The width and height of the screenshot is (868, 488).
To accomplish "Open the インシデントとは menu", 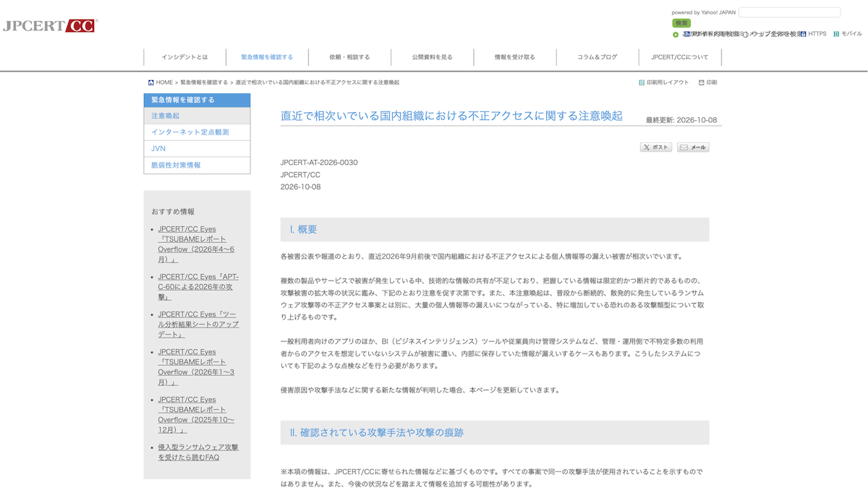I will point(184,57).
